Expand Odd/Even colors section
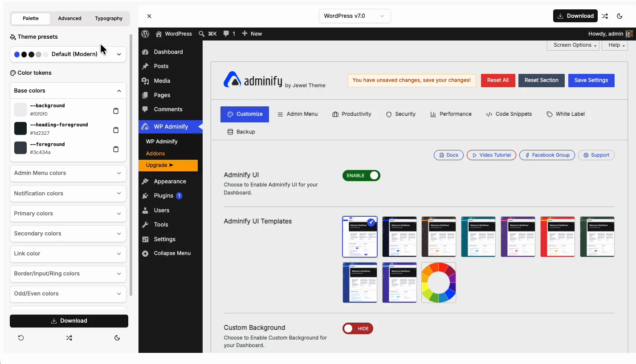Screen dimensions: 636x364 click(x=68, y=294)
